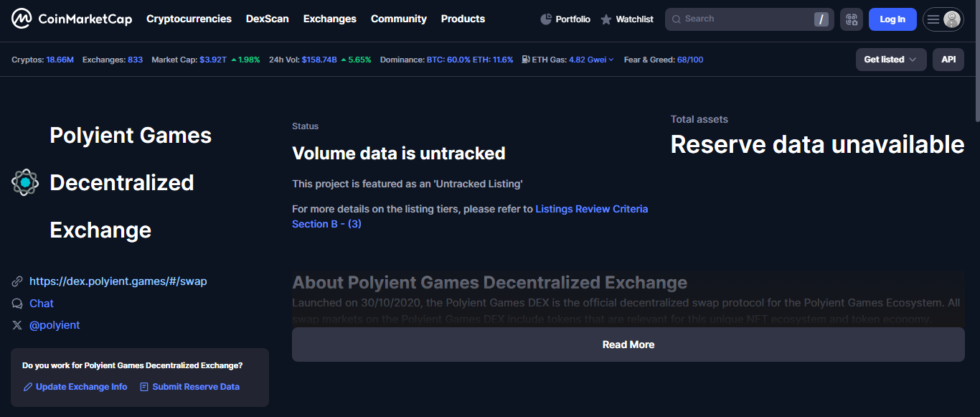Image resolution: width=980 pixels, height=417 pixels.
Task: Click the BTC 60.0% dominance value
Action: coord(448,60)
